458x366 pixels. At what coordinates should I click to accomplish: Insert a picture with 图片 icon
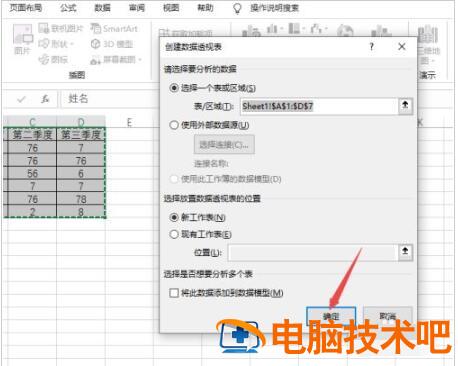(22, 39)
